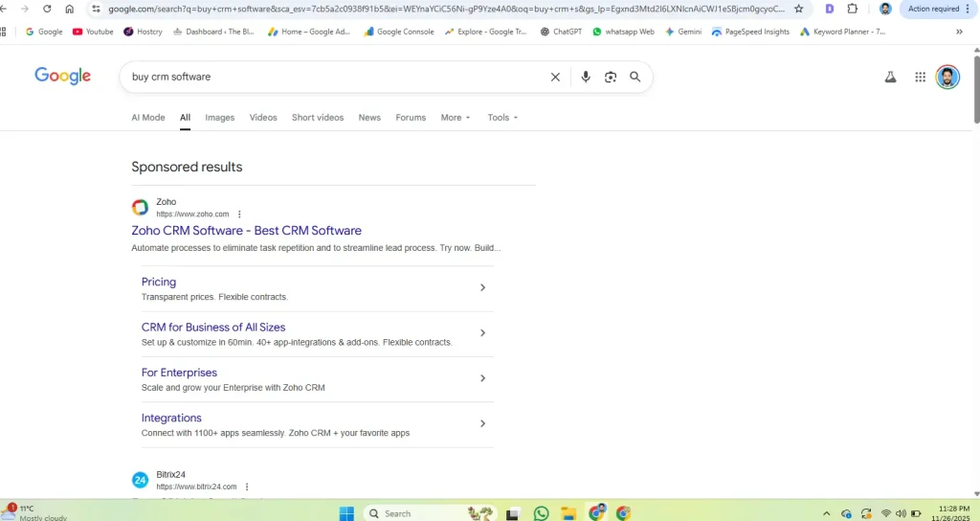
Task: Click chevron beside Pricing sitelink
Action: [x=482, y=287]
